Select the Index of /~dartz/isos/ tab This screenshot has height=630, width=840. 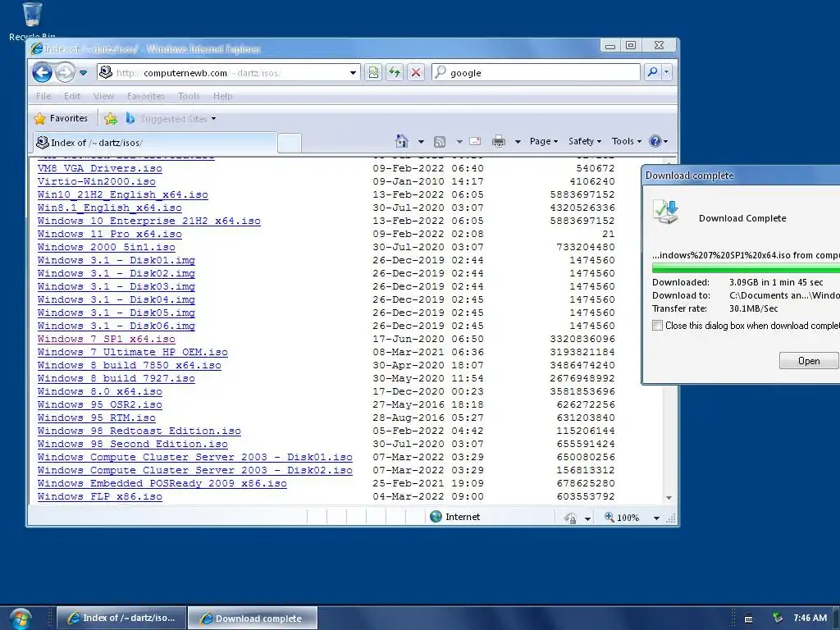[155, 143]
